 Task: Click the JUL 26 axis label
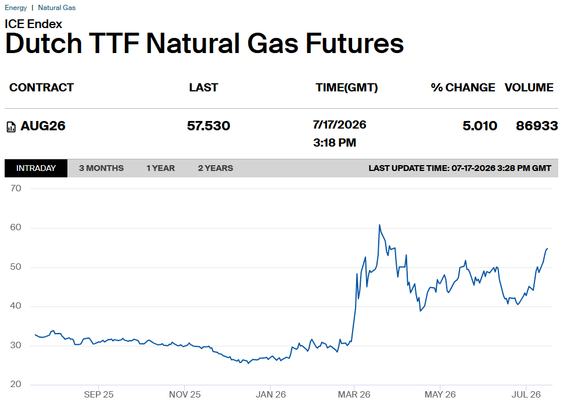[x=526, y=394]
